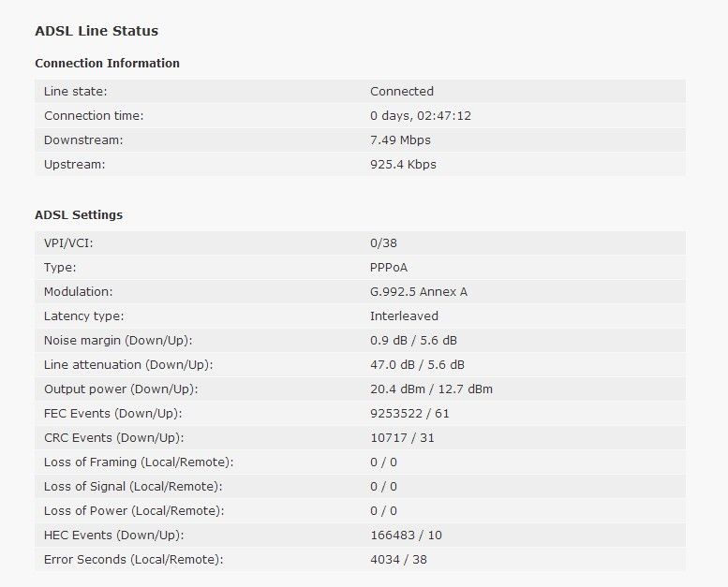Screen dimensions: 728x587
Task: Select the Output power (Down/Up) row
Action: coord(361,389)
